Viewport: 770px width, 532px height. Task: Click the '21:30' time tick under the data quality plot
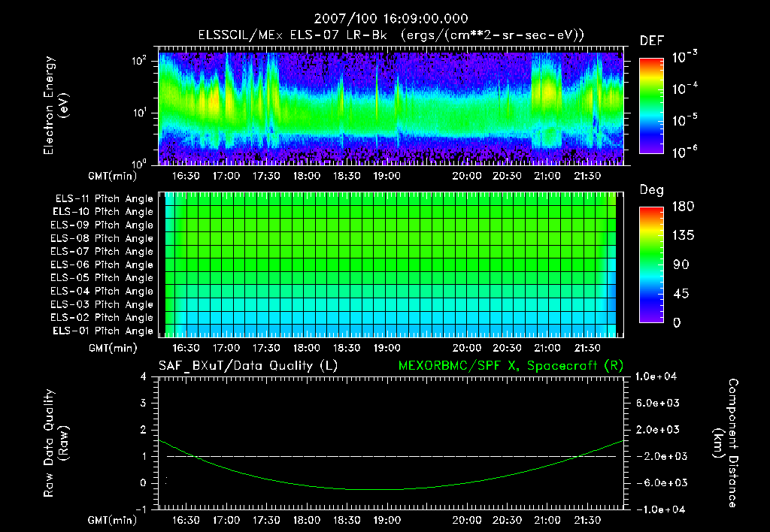tap(588, 520)
